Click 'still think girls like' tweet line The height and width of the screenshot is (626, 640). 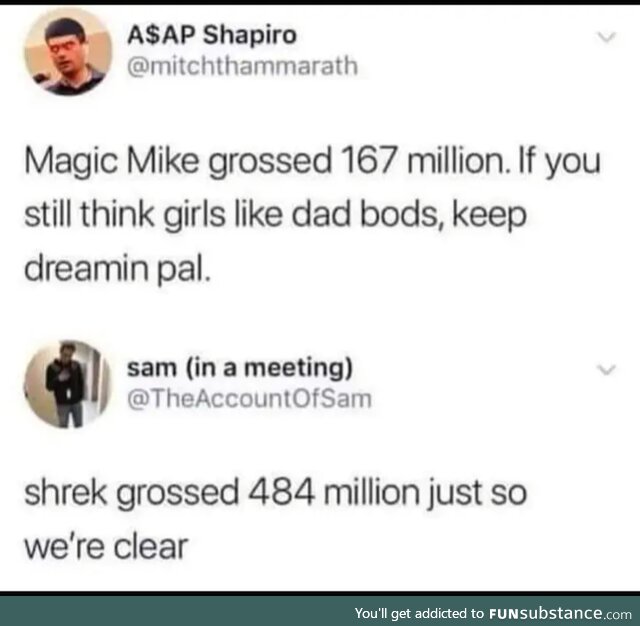(153, 215)
